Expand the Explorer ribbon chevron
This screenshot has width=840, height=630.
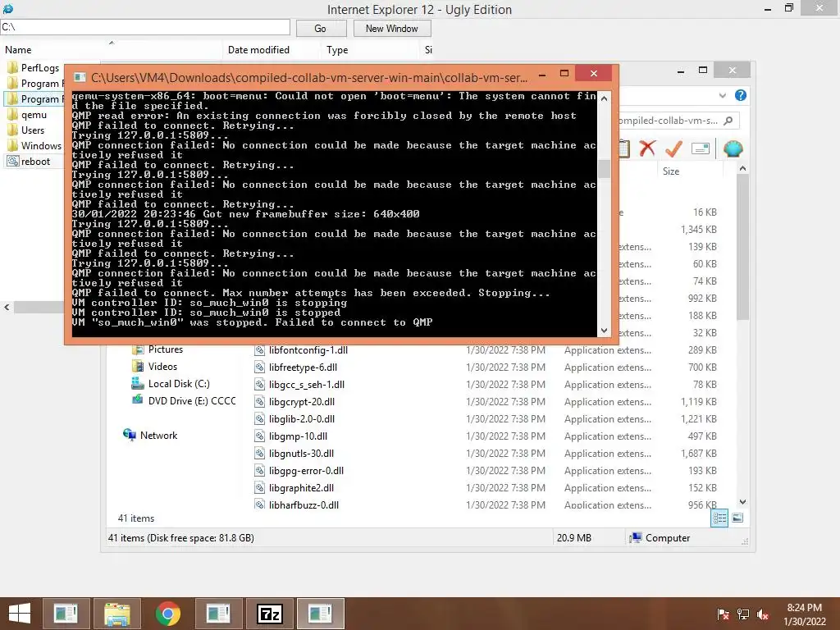tap(722, 95)
